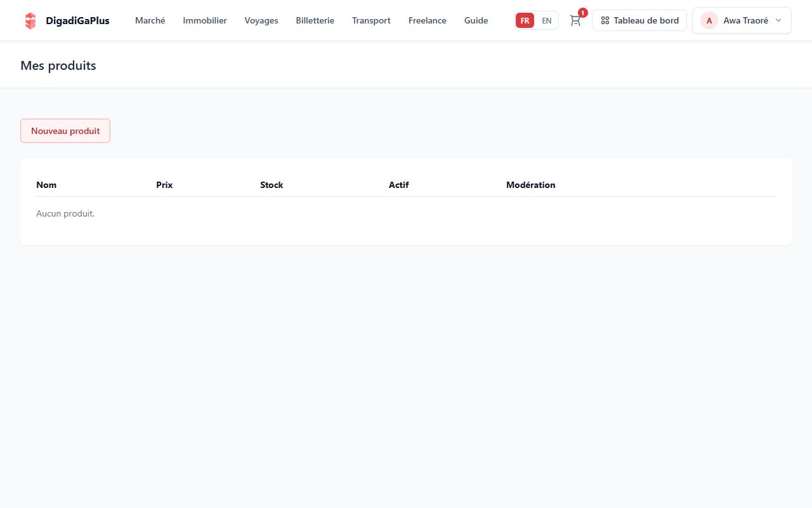The width and height of the screenshot is (812, 508).
Task: Click the DigadiGaPlus logo icon
Action: coord(30,20)
